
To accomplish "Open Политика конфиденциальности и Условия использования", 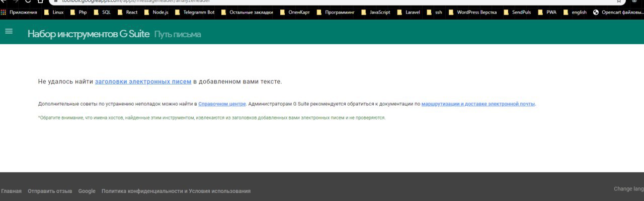I will point(176,191).
